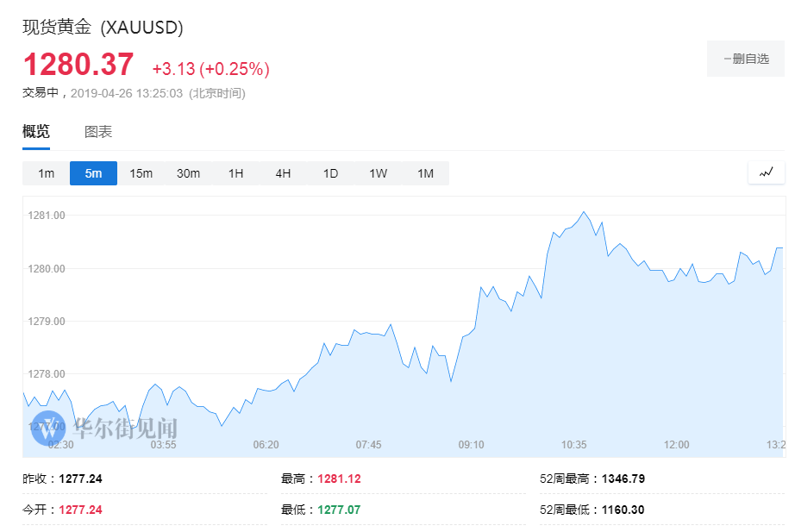Image resolution: width=795 pixels, height=532 pixels.
Task: Remove from watchlist with 删自选 button
Action: click(x=746, y=59)
